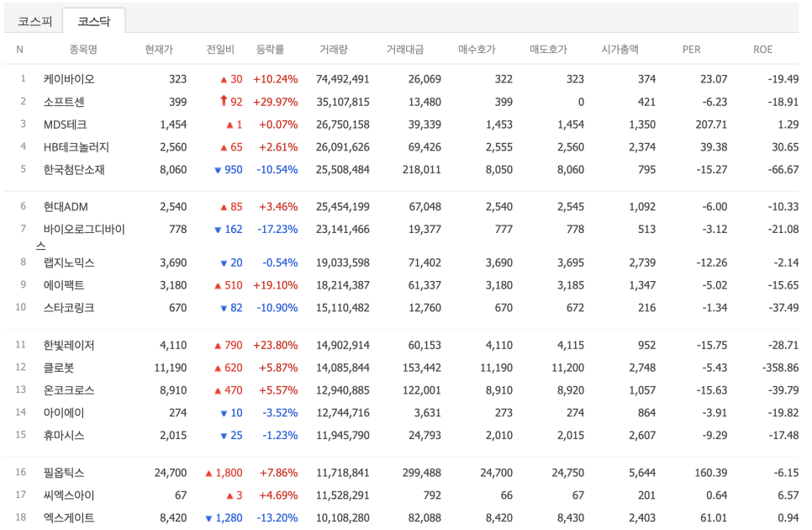Click 엑스게이트's -13.20% change rate
812x530 pixels.
pyautogui.click(x=277, y=517)
